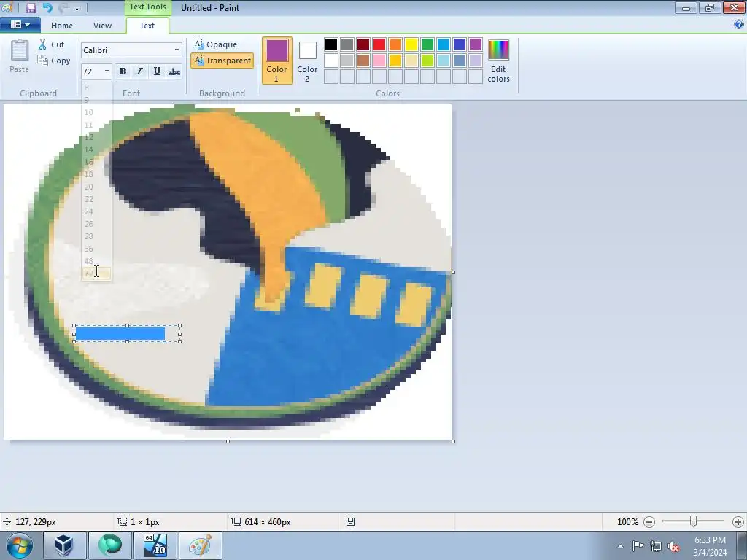
Task: Toggle Strikethrough formatting
Action: click(x=174, y=71)
